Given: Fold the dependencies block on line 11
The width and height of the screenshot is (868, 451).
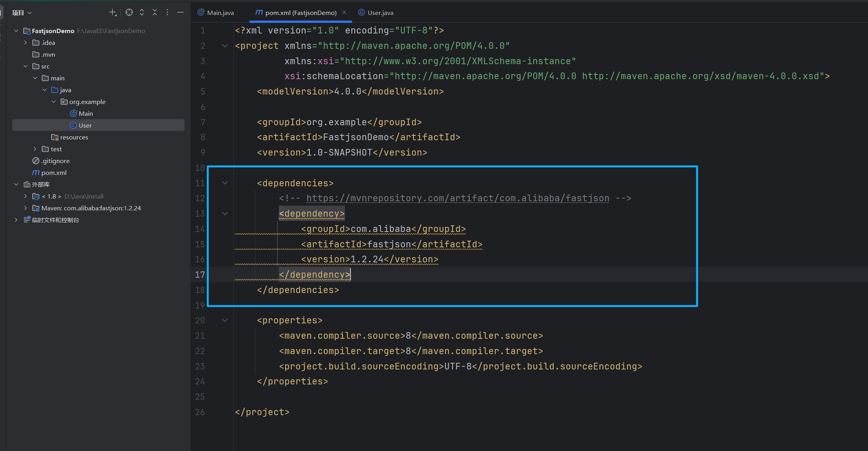Looking at the screenshot, I should [225, 183].
